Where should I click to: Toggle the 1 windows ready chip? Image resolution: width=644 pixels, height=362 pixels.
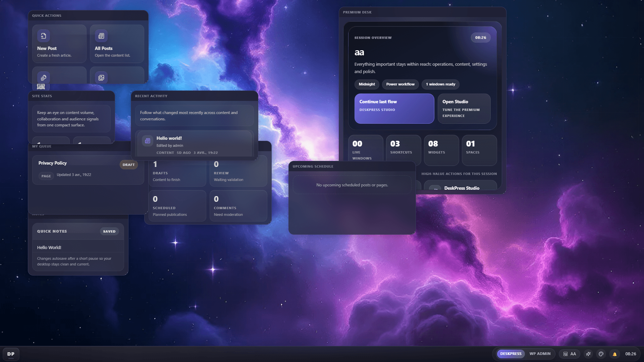coord(440,84)
